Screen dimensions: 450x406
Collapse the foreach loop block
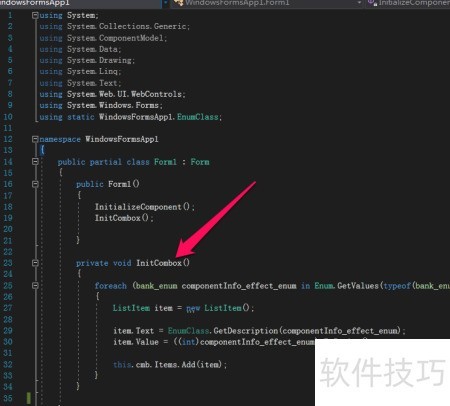point(35,286)
